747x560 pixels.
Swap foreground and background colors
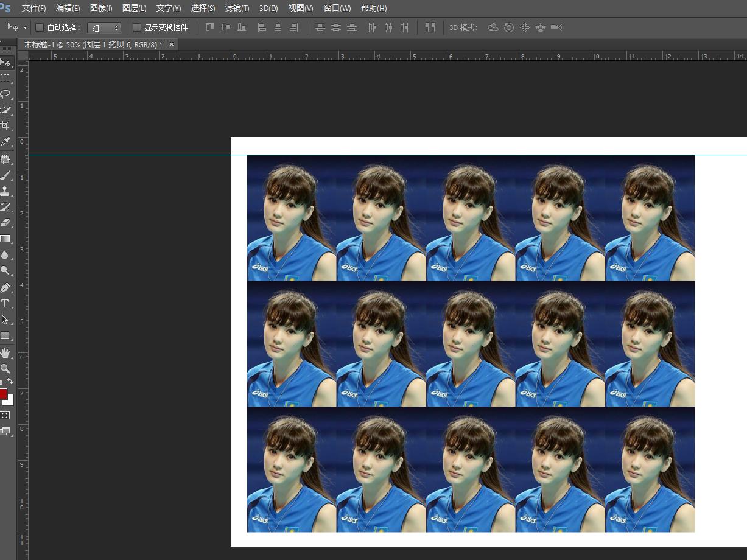(x=10, y=382)
